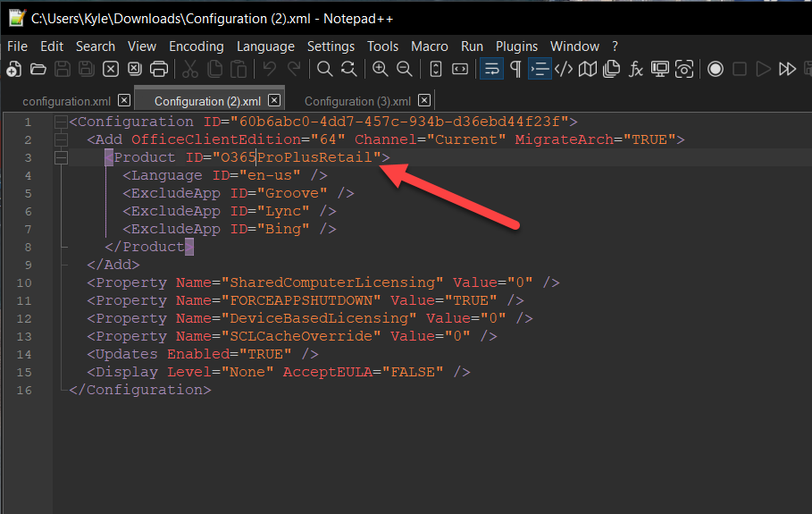This screenshot has width=812, height=514.
Task: Open the Edit menu
Action: [52, 46]
